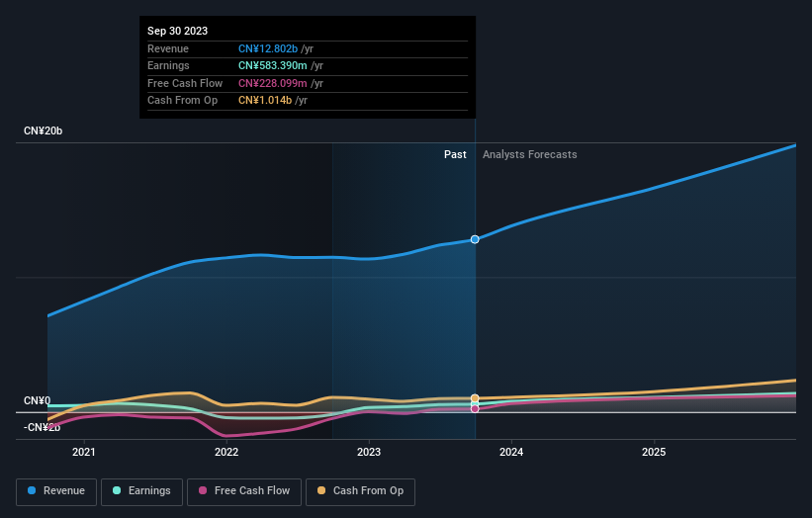Click the Earnings row label in tooltip

pos(168,65)
